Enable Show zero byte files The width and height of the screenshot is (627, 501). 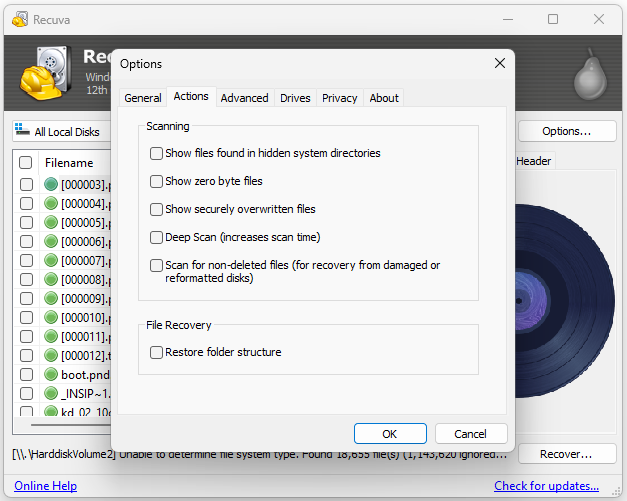click(x=156, y=181)
